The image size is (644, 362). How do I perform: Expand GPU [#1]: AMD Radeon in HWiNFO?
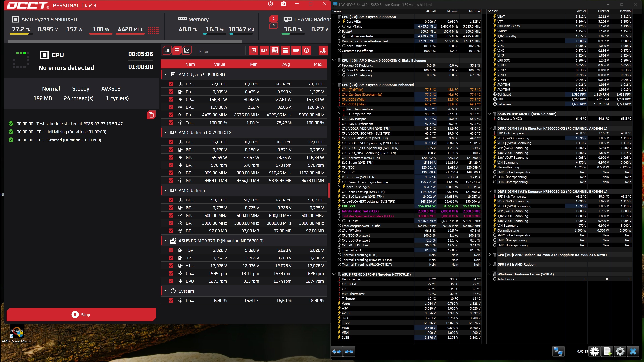[490, 264]
